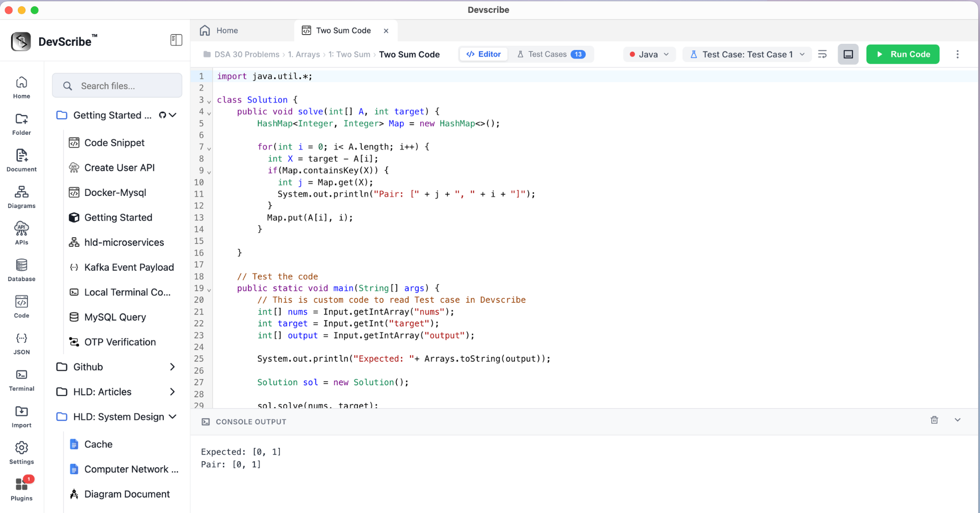Click the DevScribe logo icon
Screen dimensions: 980x513
click(21, 41)
